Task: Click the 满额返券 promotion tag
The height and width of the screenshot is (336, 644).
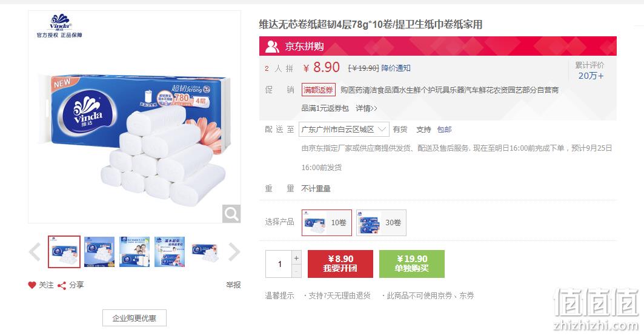Action: [x=318, y=90]
